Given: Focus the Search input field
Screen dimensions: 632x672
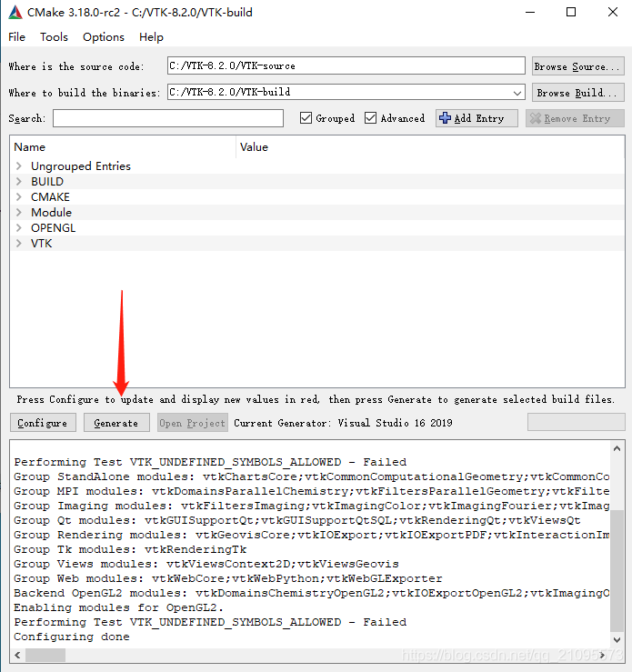Looking at the screenshot, I should [168, 118].
